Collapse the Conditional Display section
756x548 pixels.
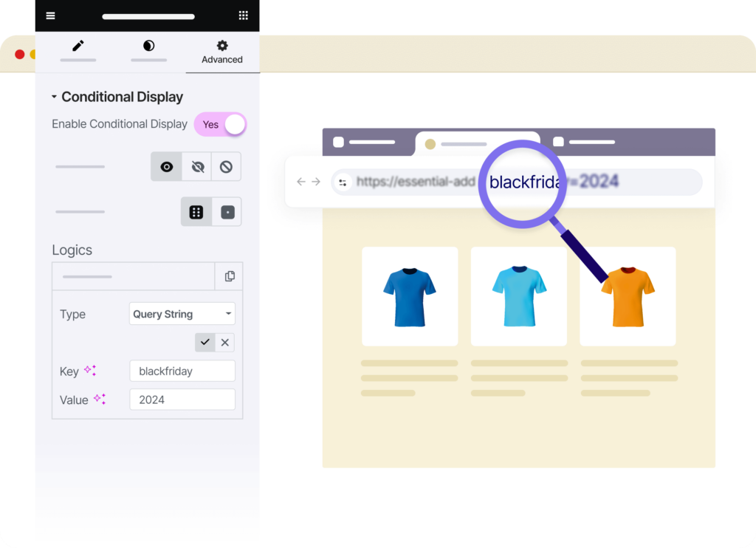[54, 97]
